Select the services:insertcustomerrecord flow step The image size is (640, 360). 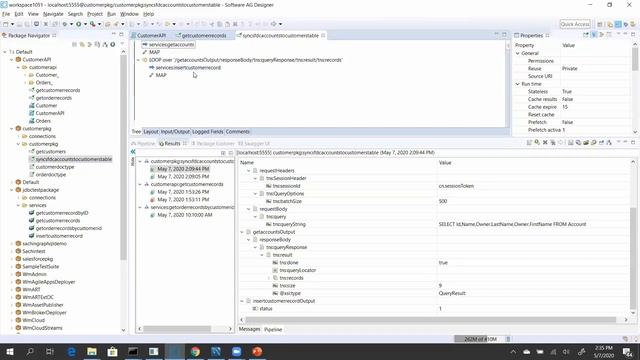pyautogui.click(x=188, y=68)
